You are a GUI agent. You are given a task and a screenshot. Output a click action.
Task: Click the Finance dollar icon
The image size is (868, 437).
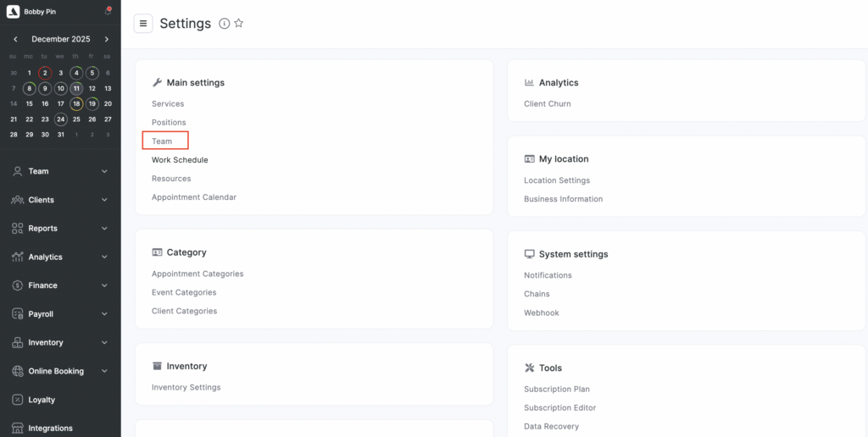tap(18, 285)
